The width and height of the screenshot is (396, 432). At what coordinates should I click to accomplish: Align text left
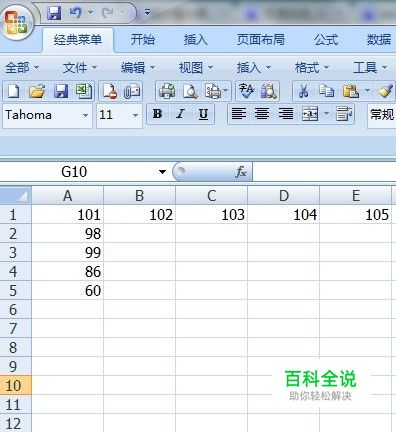pos(239,114)
